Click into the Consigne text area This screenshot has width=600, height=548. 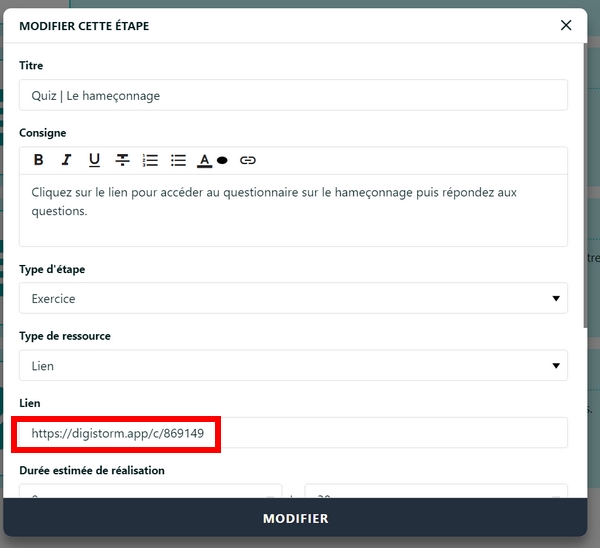pos(293,210)
